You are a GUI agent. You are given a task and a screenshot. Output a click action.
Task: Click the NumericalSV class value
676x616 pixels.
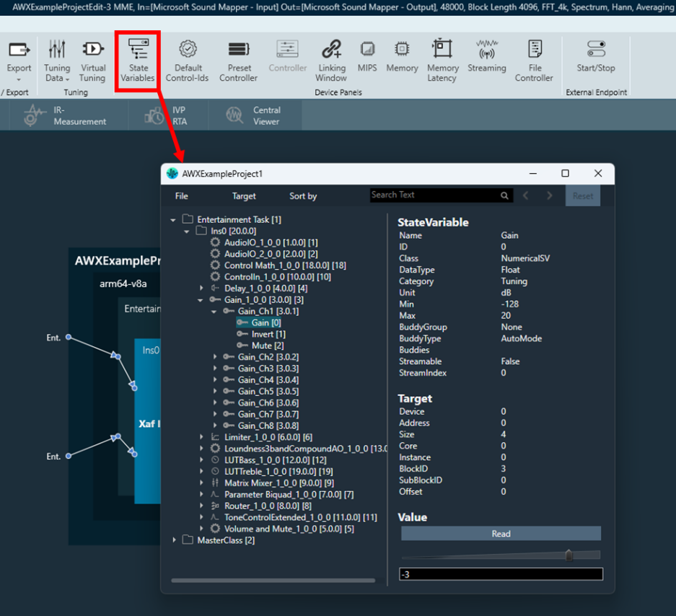coord(525,258)
